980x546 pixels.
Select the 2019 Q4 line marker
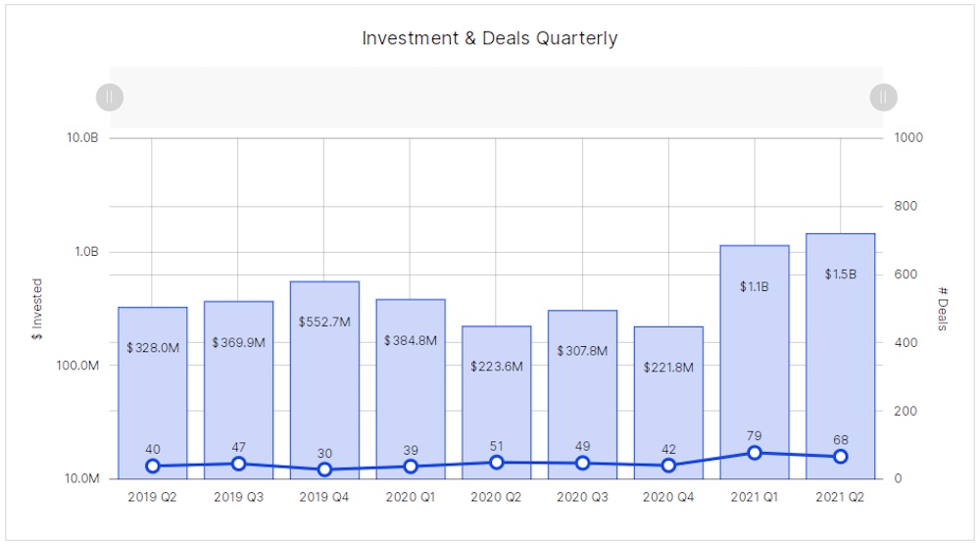pos(324,470)
